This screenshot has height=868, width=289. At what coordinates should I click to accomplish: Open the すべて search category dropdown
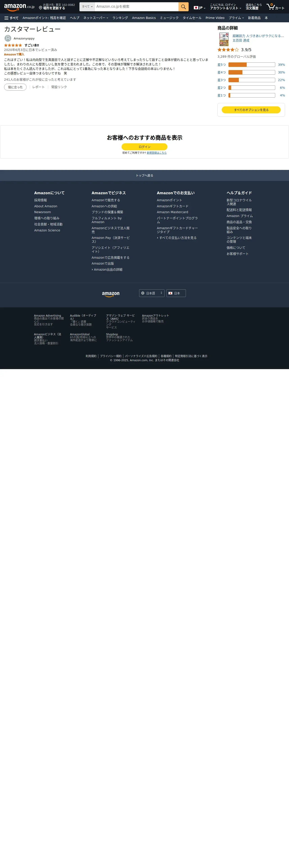click(87, 7)
